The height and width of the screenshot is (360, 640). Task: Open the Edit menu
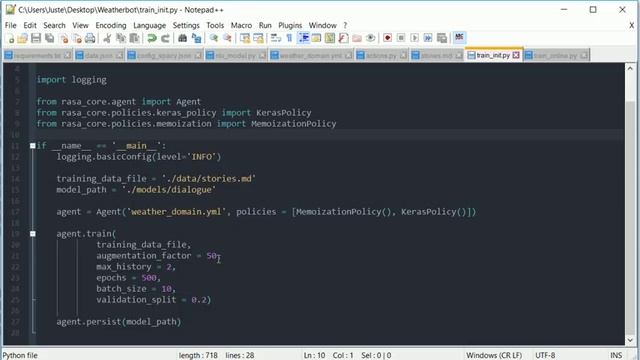[x=30, y=25]
